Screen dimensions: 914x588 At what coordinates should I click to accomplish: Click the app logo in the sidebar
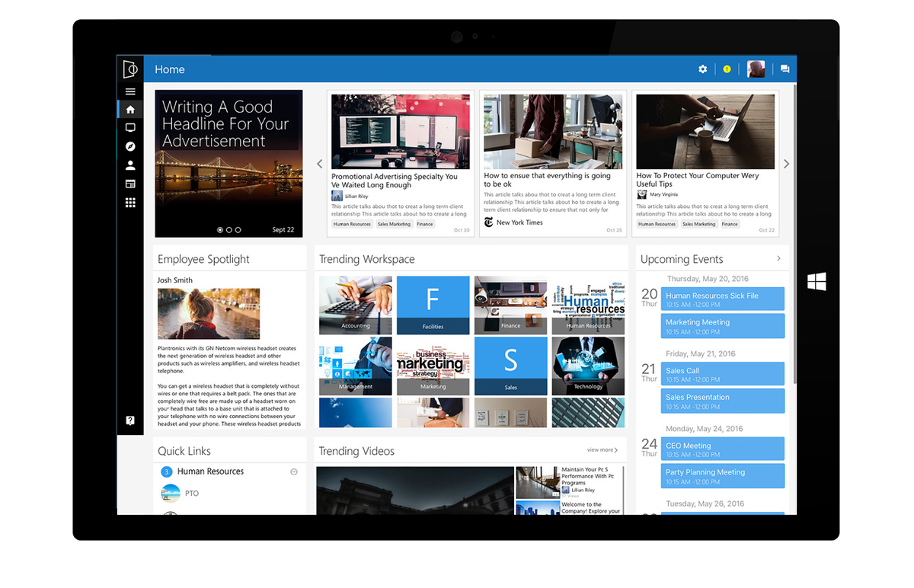point(130,69)
